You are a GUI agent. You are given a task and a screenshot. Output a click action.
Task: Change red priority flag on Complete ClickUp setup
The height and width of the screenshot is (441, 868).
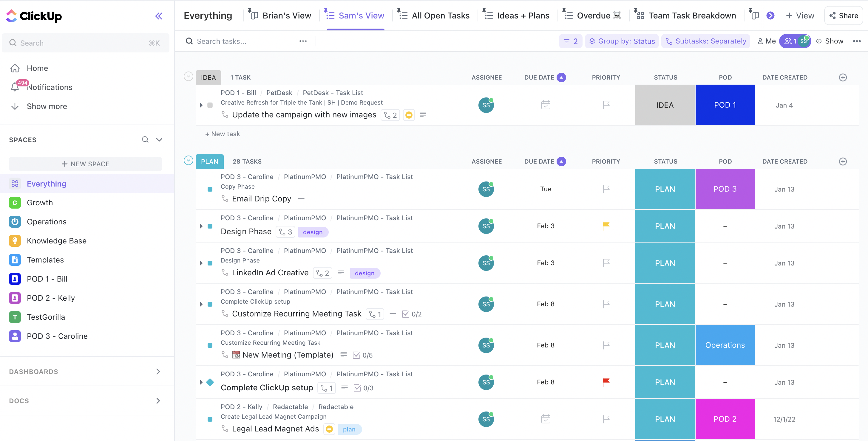click(606, 382)
